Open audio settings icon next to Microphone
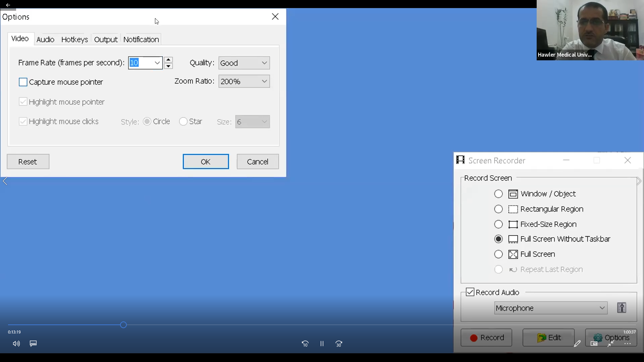Viewport: 644px width, 362px height. pos(622,308)
